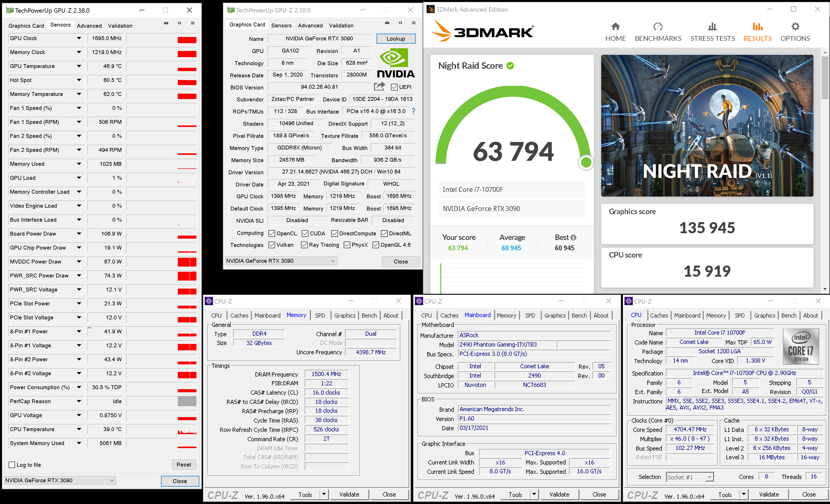Click CPU-Z CPU window title icon

coord(629,301)
